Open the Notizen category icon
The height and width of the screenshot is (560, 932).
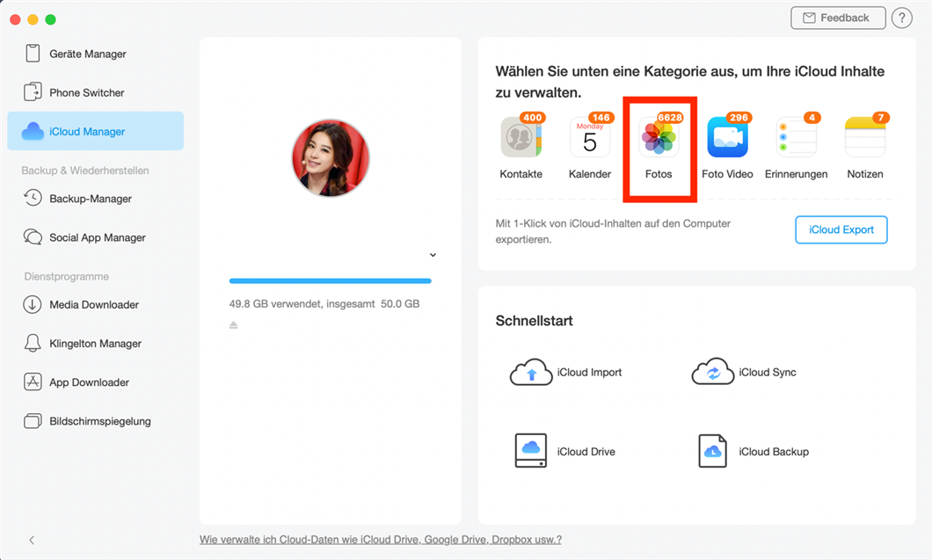point(865,137)
